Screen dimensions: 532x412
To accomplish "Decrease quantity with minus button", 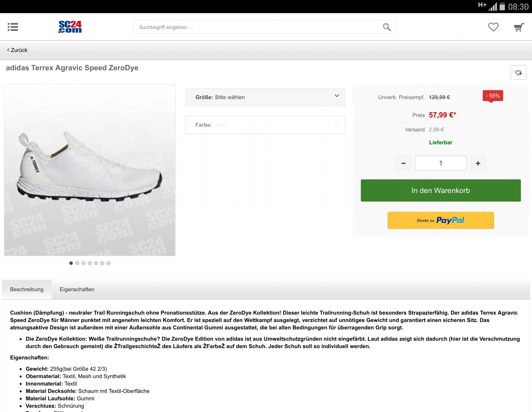I will point(403,163).
